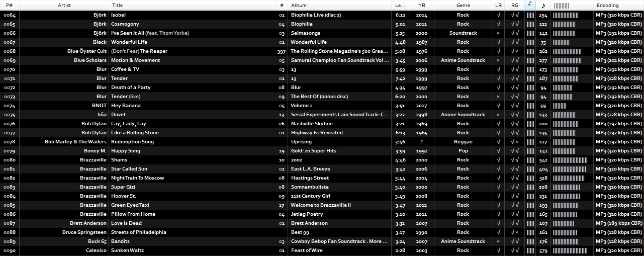Click the Pop genre cell

coord(463,151)
